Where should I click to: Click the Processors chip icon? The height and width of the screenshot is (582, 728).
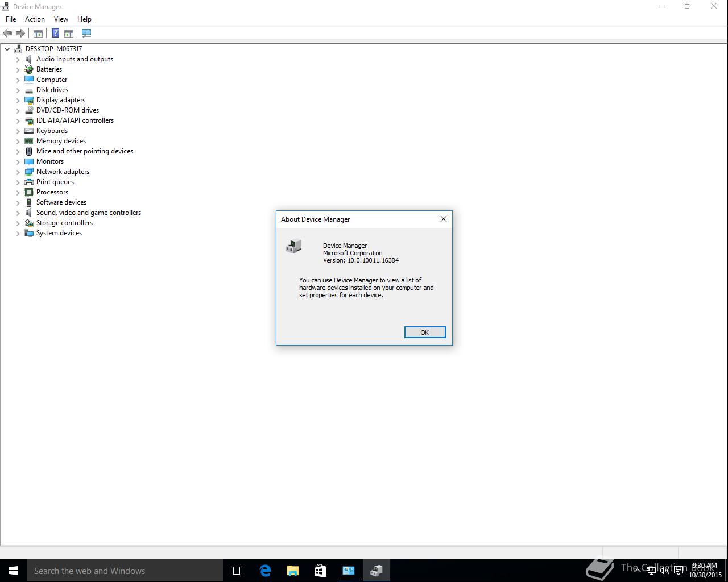point(29,192)
